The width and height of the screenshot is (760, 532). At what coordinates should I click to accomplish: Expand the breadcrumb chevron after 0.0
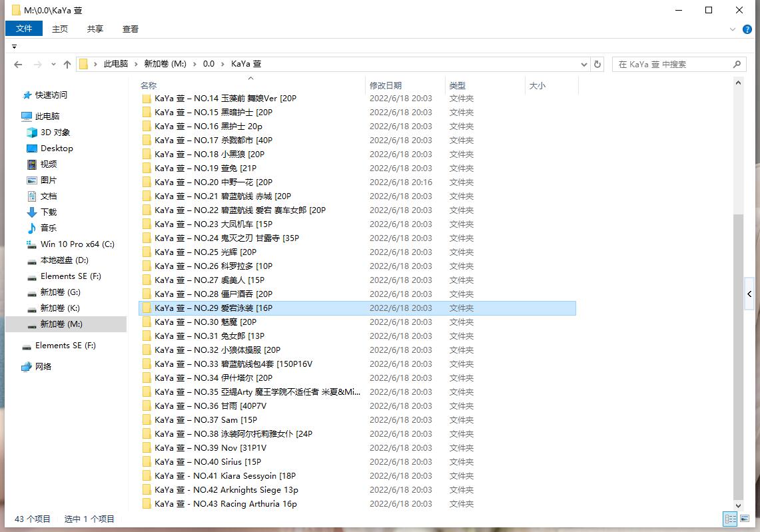(x=222, y=64)
